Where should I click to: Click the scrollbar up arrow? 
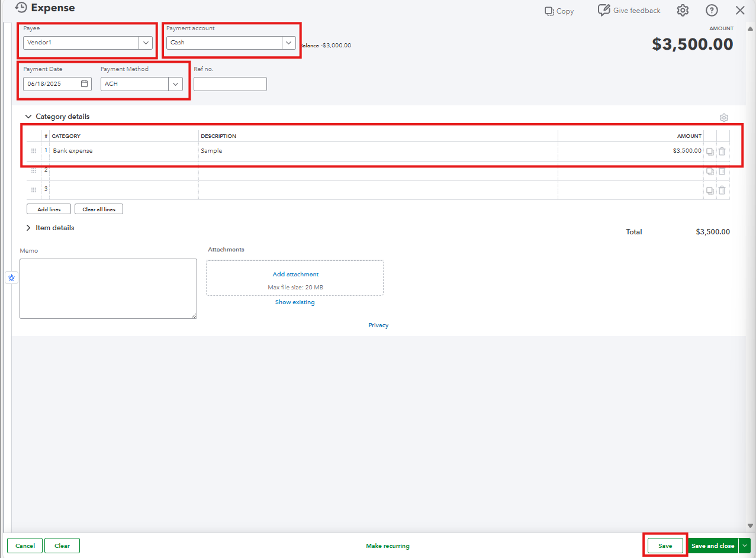click(751, 29)
